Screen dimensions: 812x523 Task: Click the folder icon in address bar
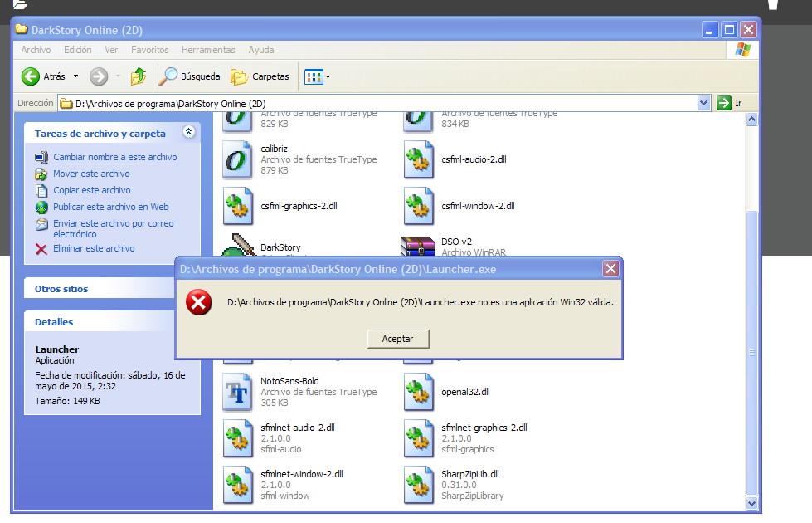pos(66,104)
